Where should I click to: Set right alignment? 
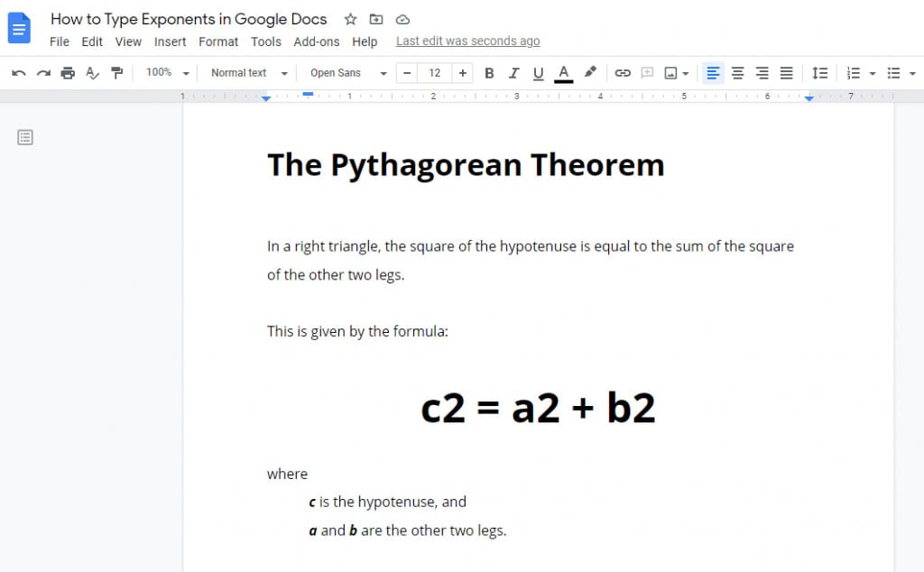point(762,73)
